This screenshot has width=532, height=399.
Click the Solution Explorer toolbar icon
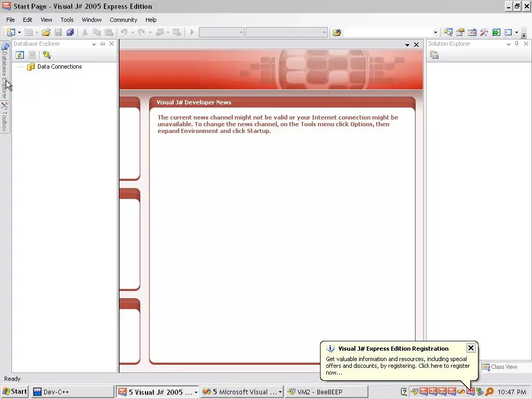448,32
